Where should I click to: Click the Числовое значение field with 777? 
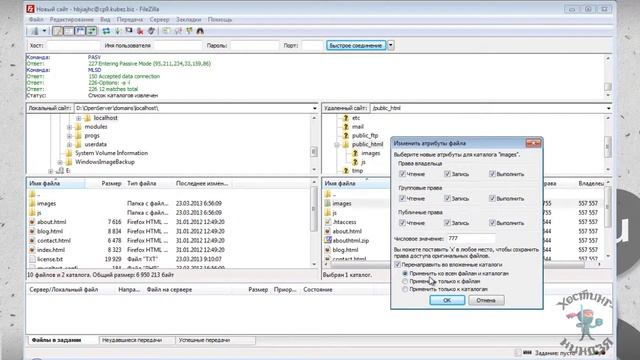[x=471, y=238]
